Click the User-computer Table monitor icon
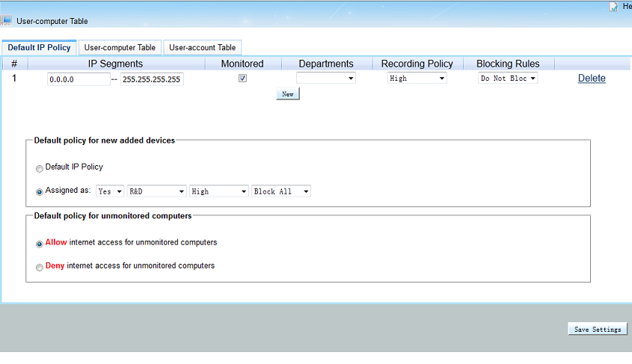The image size is (632, 364). tap(6, 20)
